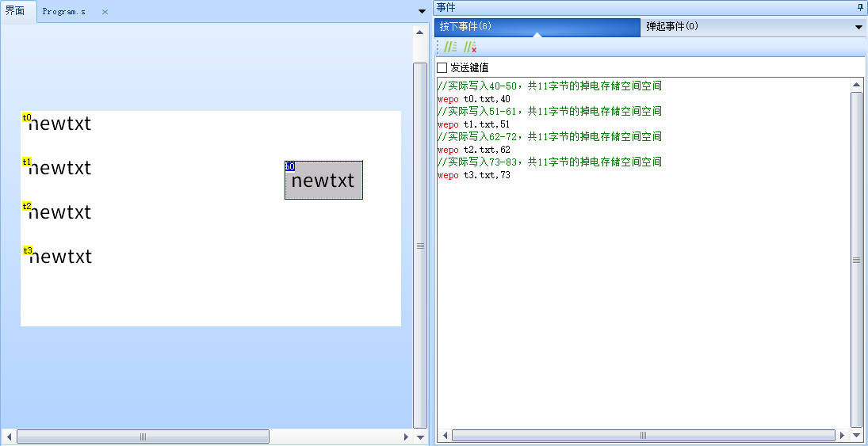Click the design canvas scroll-left arrow
The height and width of the screenshot is (446, 868).
[x=9, y=436]
